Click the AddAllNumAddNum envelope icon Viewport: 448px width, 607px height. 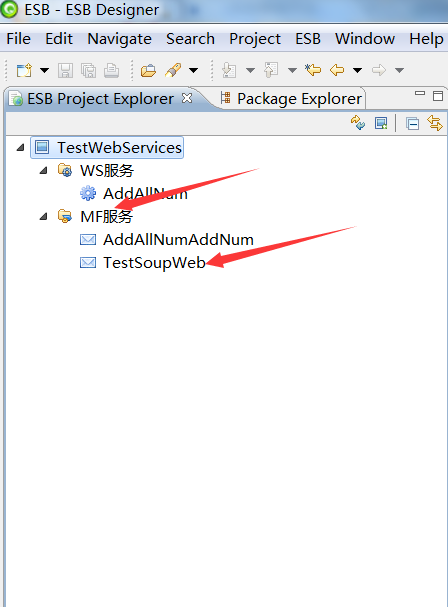pos(88,240)
